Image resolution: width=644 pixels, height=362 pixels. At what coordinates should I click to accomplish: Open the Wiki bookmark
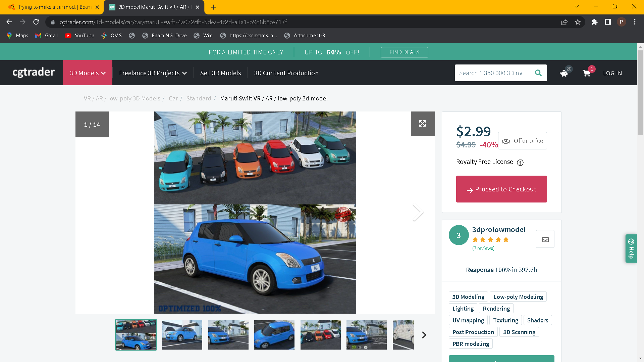[x=203, y=36]
